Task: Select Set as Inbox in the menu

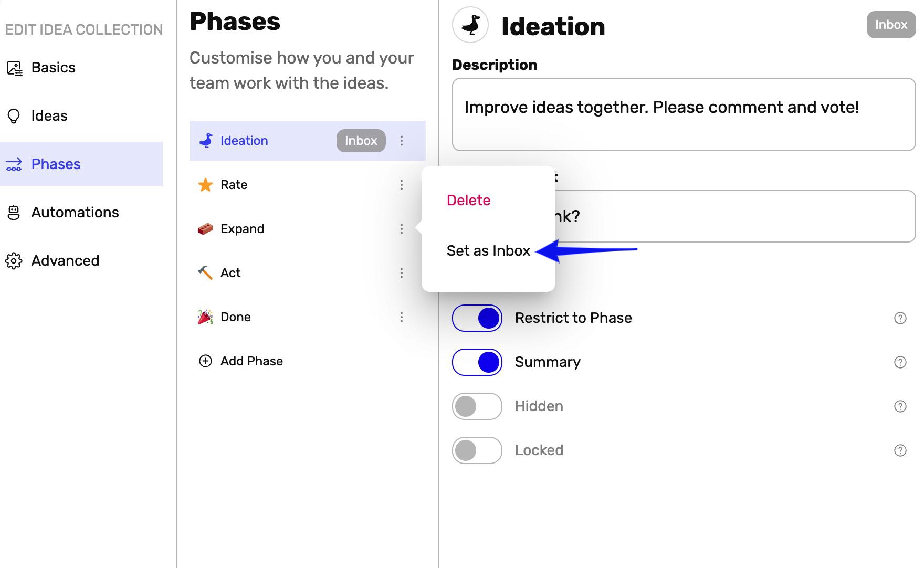Action: tap(488, 250)
